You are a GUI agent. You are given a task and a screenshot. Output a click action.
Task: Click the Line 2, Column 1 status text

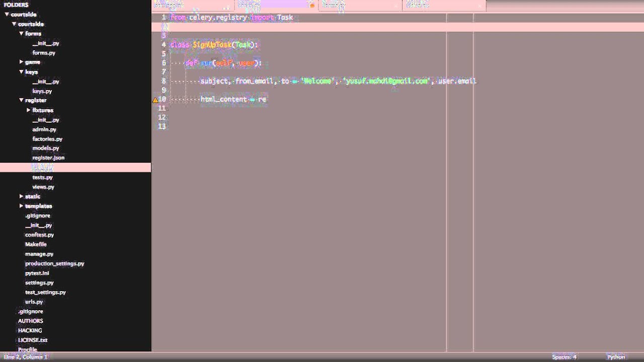26,357
